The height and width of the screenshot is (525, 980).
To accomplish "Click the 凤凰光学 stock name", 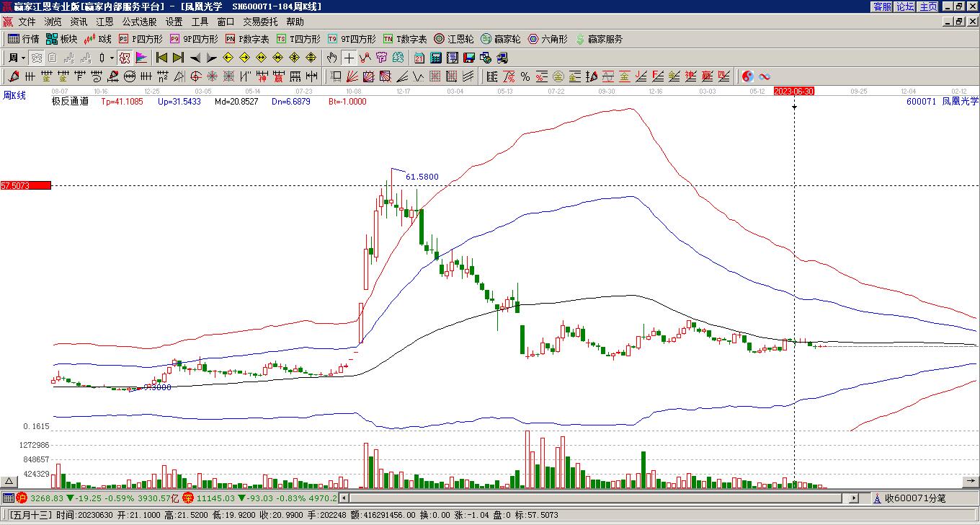I will [961, 102].
